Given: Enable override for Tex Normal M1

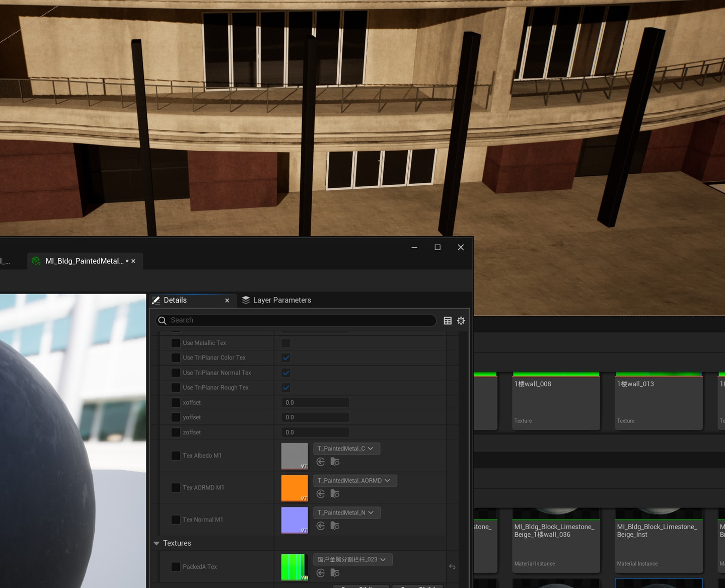Looking at the screenshot, I should [x=176, y=520].
